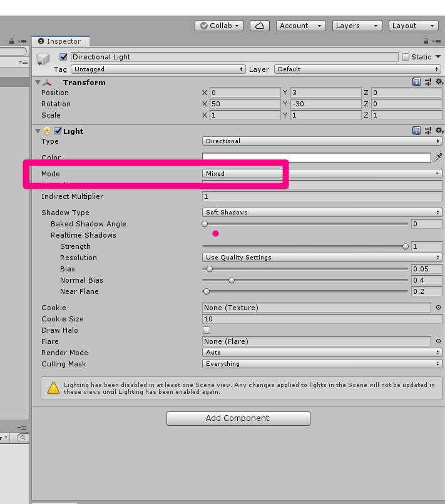Click the Baked Shadow Angle slider
Screen dimensions: 445x504
[x=305, y=224]
